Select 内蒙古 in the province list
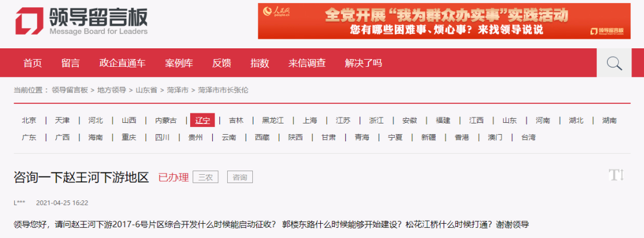 [x=166, y=120]
